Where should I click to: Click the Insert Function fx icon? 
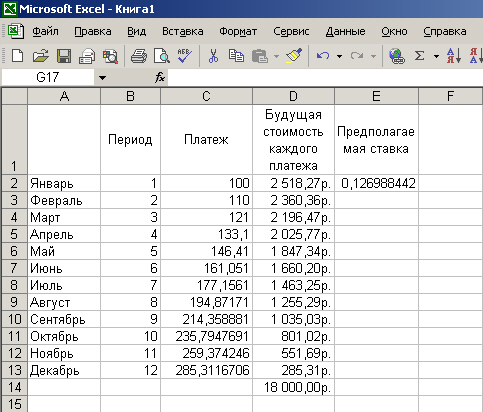[x=160, y=77]
